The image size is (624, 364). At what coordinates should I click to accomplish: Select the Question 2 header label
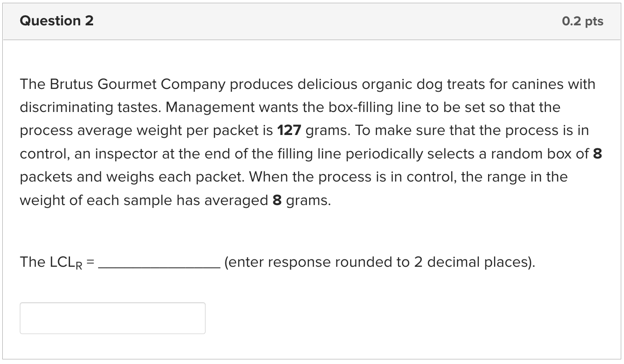(57, 21)
